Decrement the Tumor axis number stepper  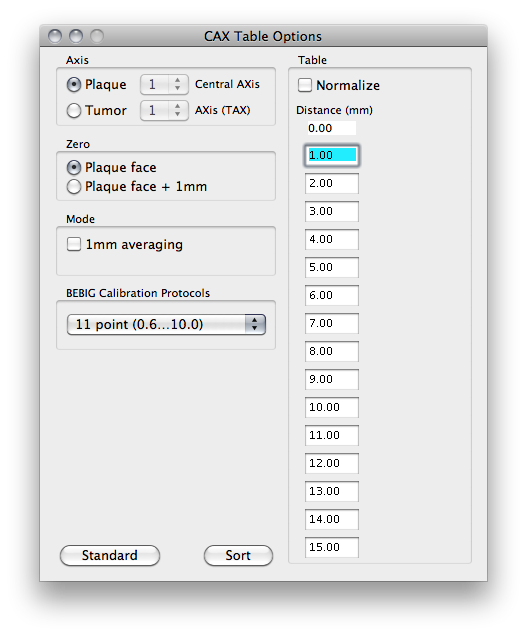coord(177,114)
